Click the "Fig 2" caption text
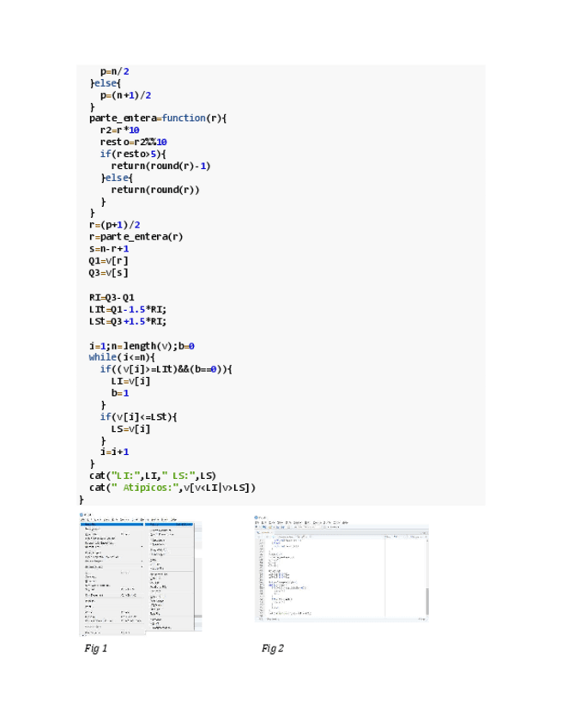This screenshot has height=728, width=562. click(272, 648)
